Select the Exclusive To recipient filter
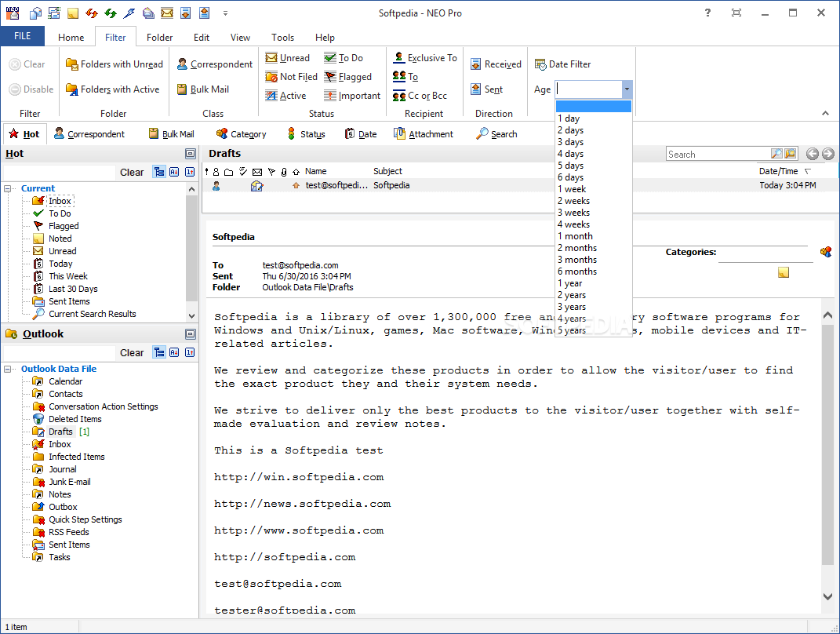 coord(425,57)
